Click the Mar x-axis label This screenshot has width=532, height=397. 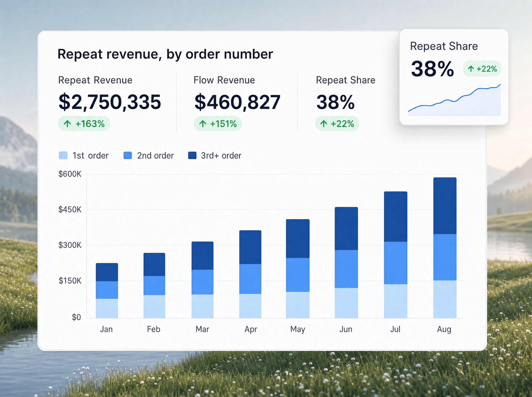pyautogui.click(x=202, y=329)
